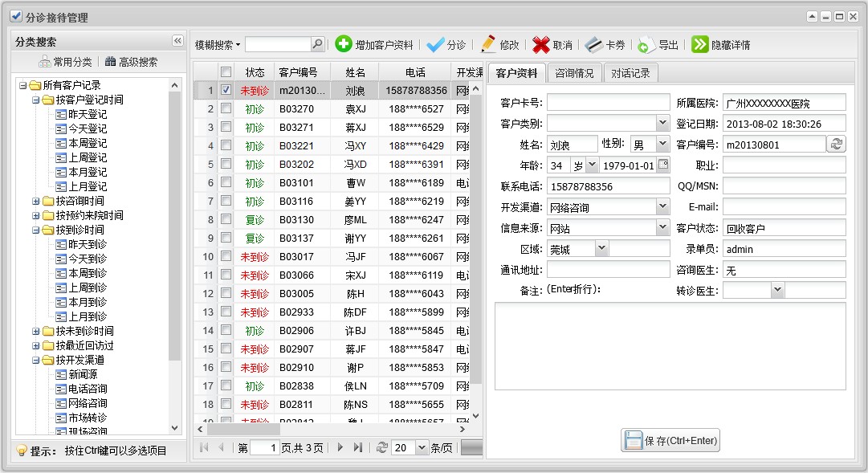Screen dimensions: 868x473
Task: Click the advanced search icon
Action: (x=111, y=62)
